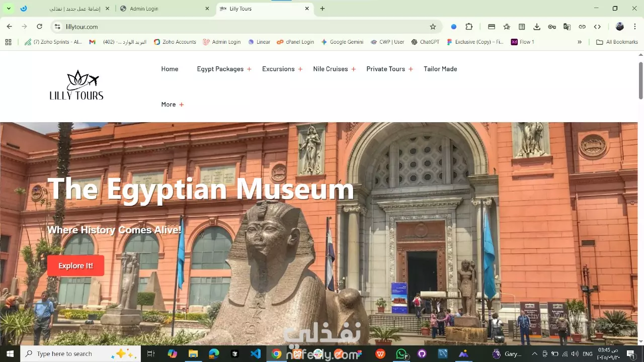Open the cPanel Login bookmark
The image size is (644, 362).
click(295, 42)
